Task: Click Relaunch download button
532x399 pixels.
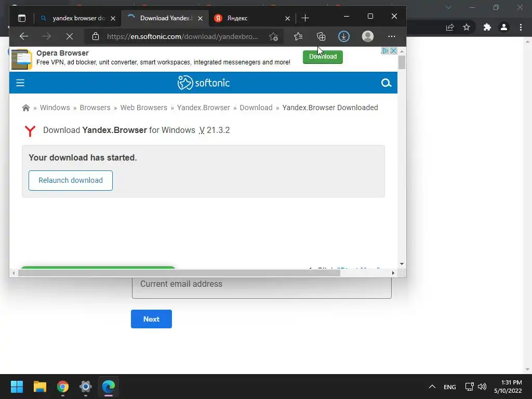Action: click(71, 180)
